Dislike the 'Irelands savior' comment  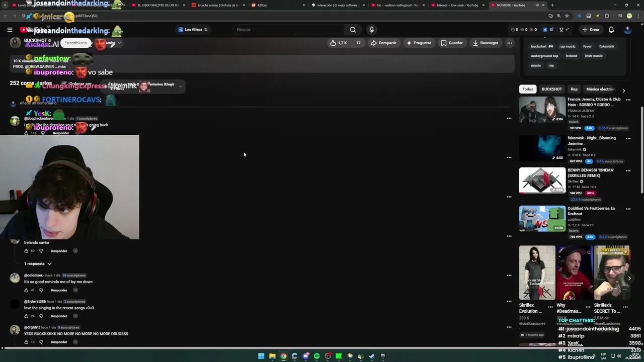[x=41, y=251]
